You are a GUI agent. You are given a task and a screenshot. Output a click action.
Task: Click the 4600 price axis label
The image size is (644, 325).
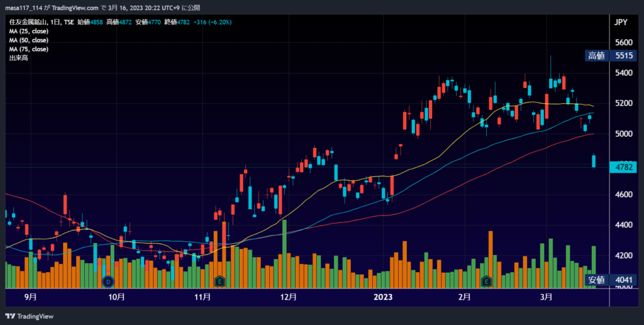(x=624, y=194)
